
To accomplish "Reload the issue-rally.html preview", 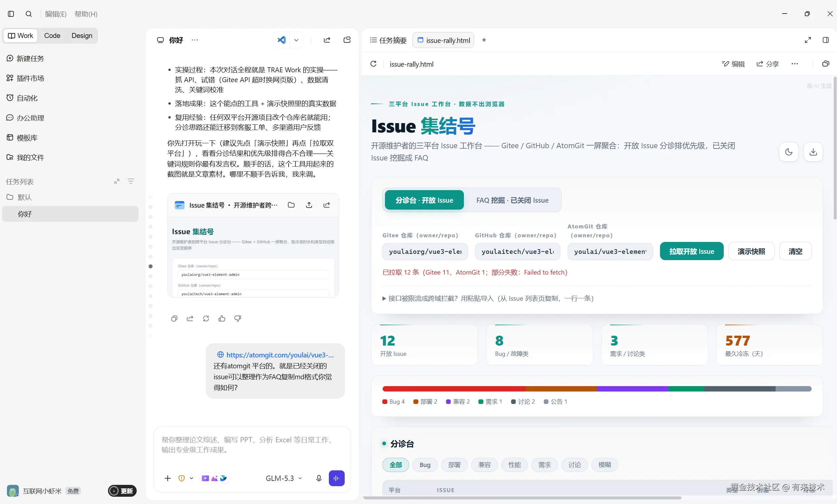I will coord(373,64).
